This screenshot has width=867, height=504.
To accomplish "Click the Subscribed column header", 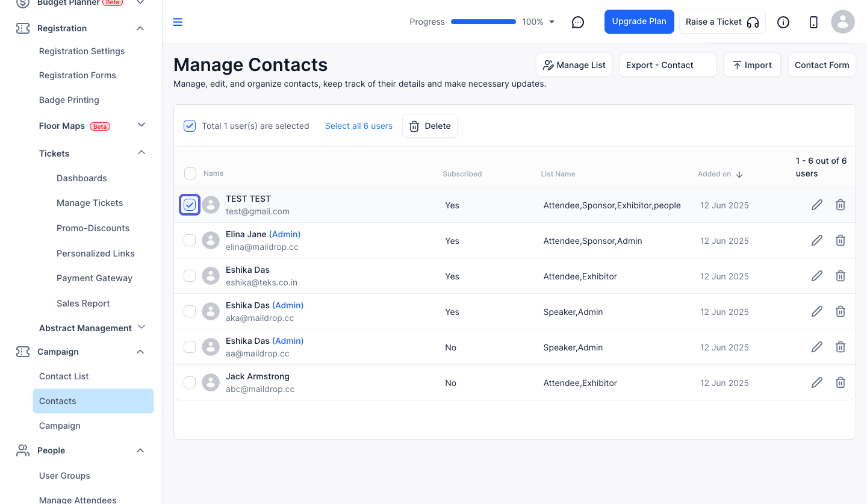I will (462, 174).
